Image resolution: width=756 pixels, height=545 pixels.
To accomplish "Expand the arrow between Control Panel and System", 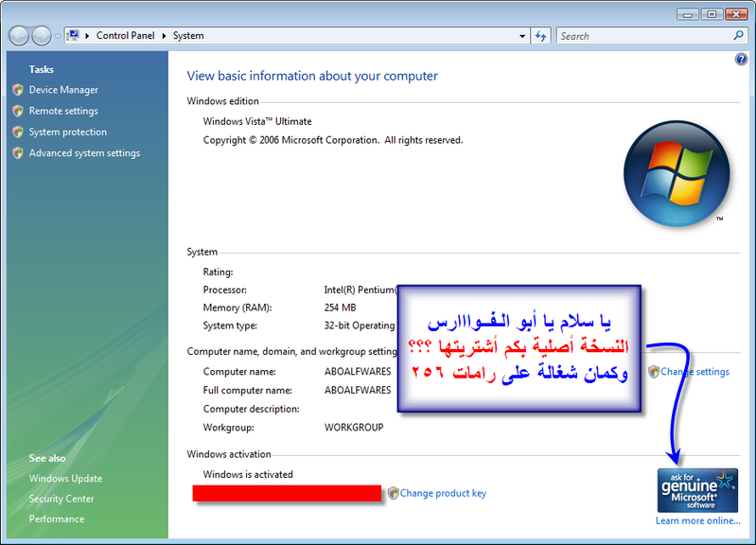I will point(164,36).
